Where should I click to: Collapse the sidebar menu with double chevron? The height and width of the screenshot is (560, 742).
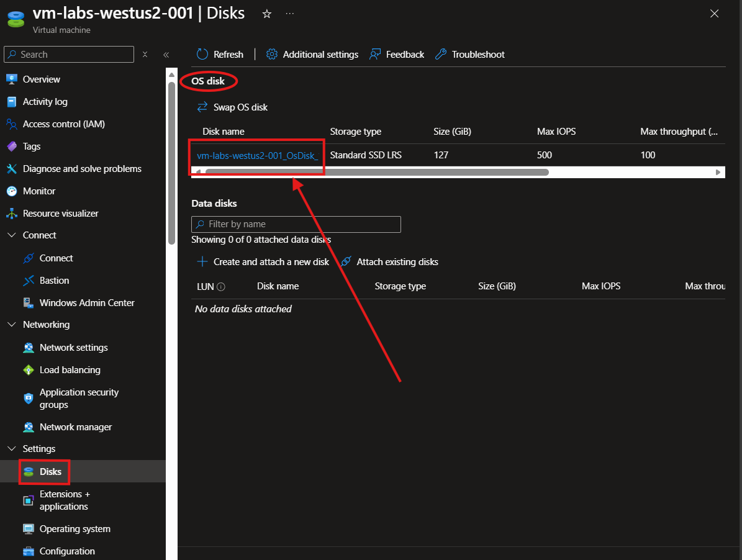(x=166, y=55)
